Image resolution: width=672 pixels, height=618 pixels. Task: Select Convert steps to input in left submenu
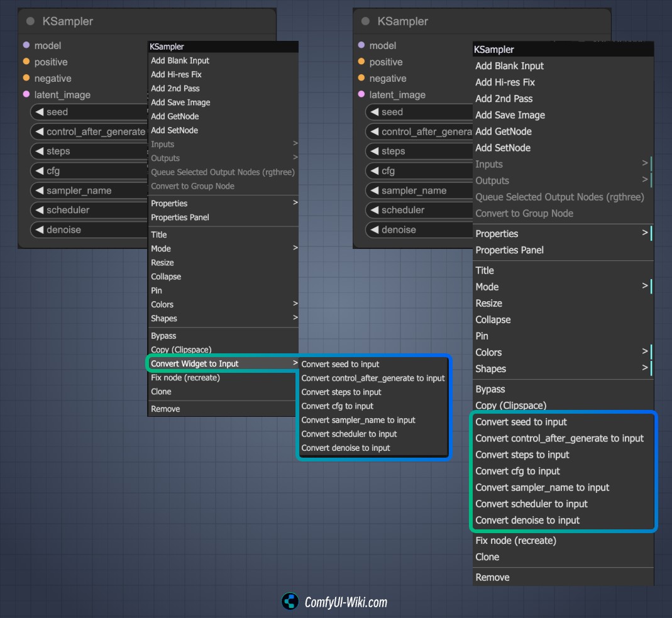[x=373, y=392]
